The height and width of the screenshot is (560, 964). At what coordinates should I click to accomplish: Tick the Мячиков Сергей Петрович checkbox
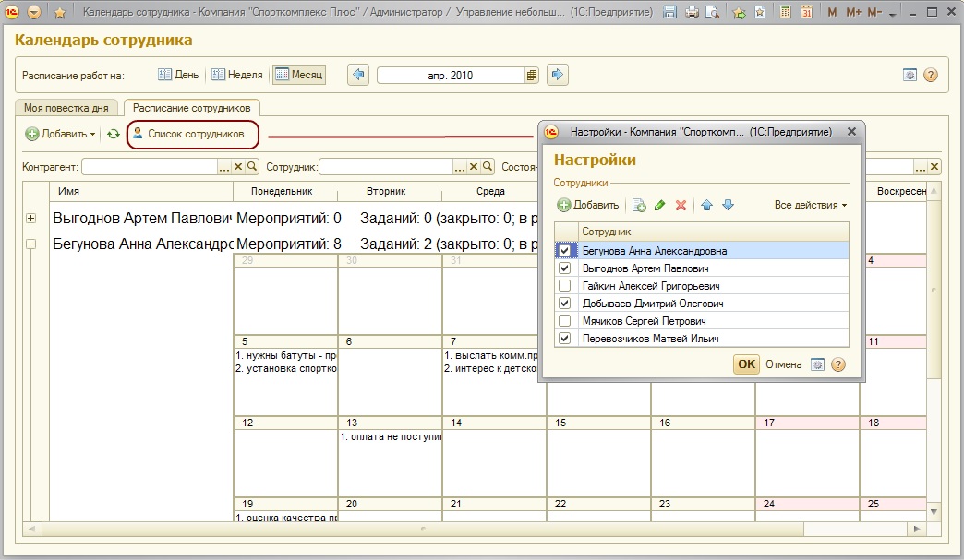(564, 320)
